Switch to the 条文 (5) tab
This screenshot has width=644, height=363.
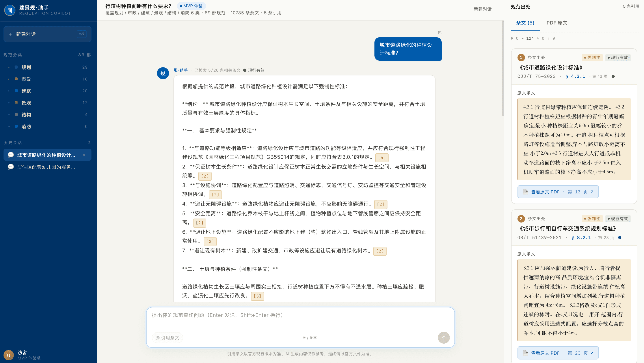pos(525,23)
